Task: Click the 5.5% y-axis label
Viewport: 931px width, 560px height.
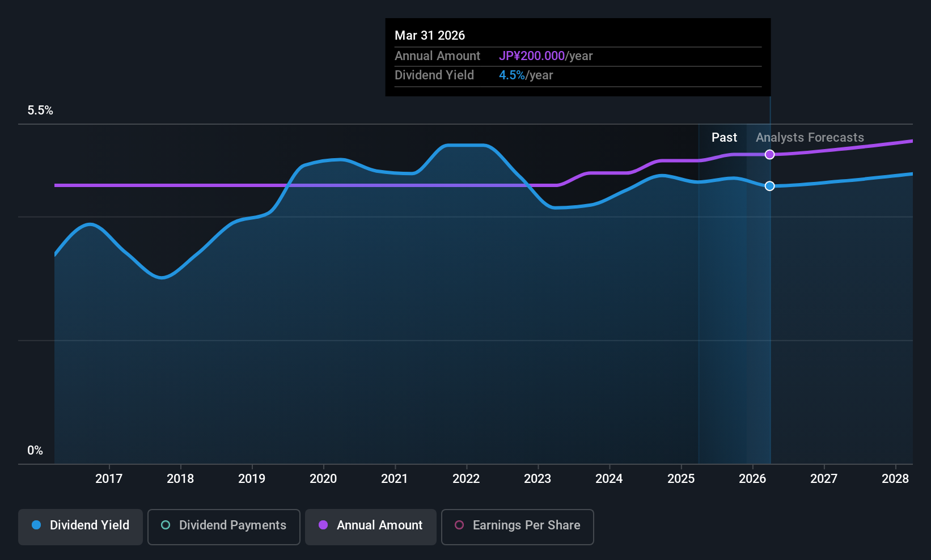Action: coord(40,111)
